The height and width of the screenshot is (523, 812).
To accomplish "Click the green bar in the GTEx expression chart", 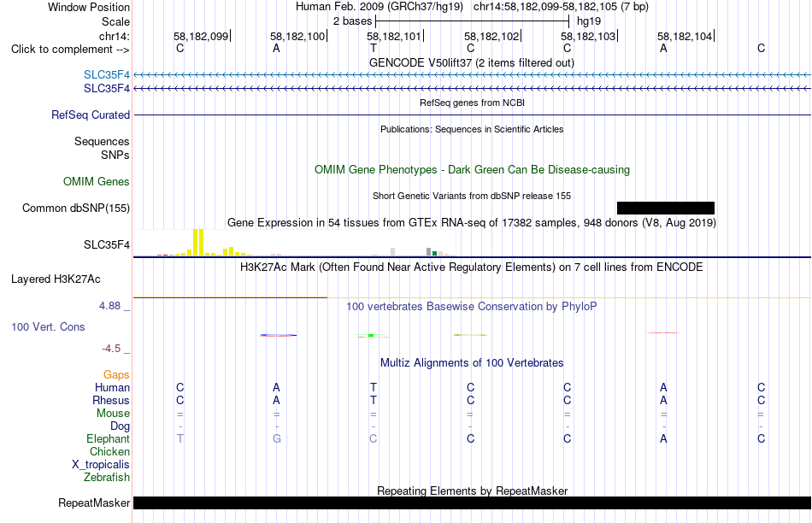I will coord(435,253).
